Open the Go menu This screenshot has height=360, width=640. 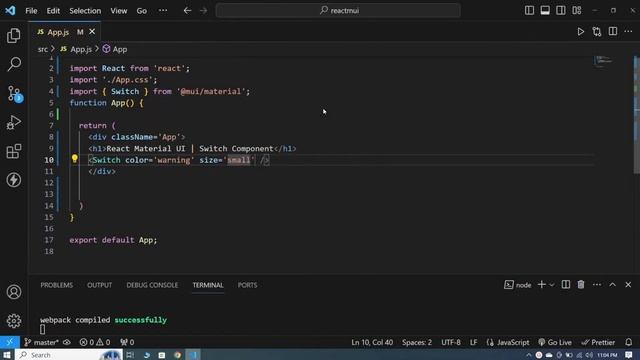[x=142, y=11]
